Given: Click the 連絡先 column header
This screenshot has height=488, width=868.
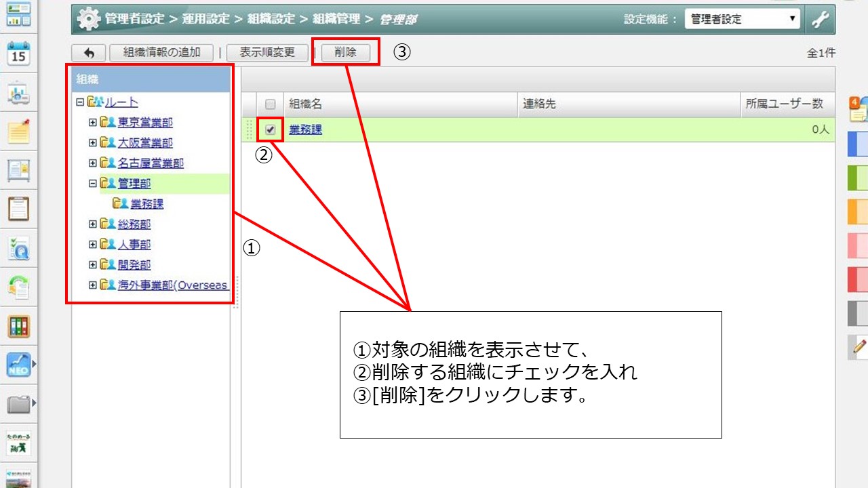Looking at the screenshot, I should click(629, 104).
